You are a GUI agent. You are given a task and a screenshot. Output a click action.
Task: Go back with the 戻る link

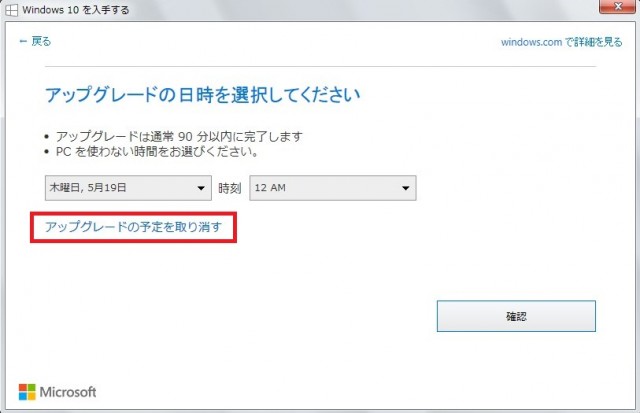coord(35,41)
